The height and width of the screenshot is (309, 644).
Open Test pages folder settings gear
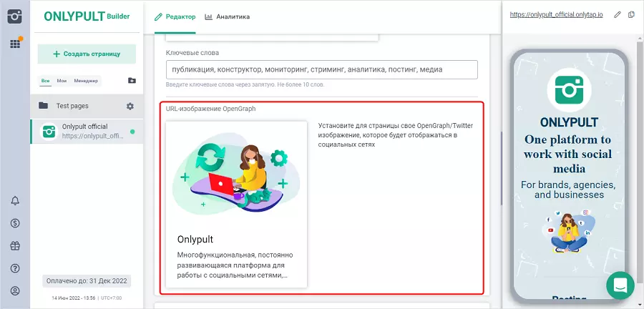tap(130, 106)
